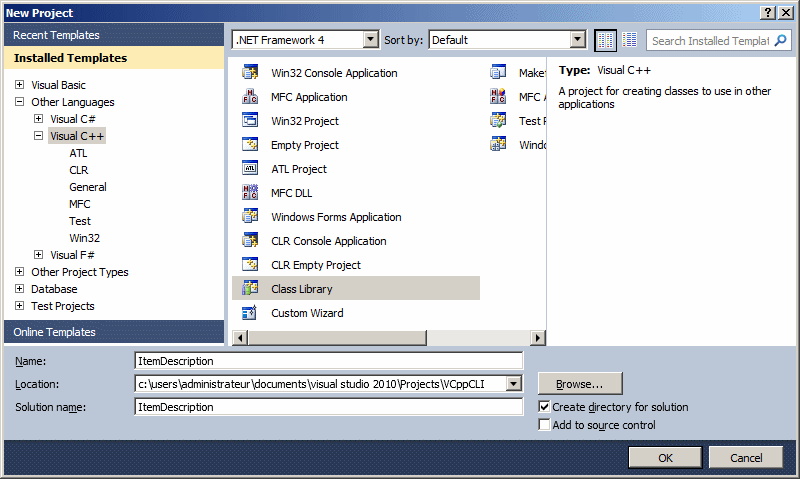This screenshot has height=479, width=800.
Task: Select the CLR Console Application icon
Action: (x=250, y=240)
